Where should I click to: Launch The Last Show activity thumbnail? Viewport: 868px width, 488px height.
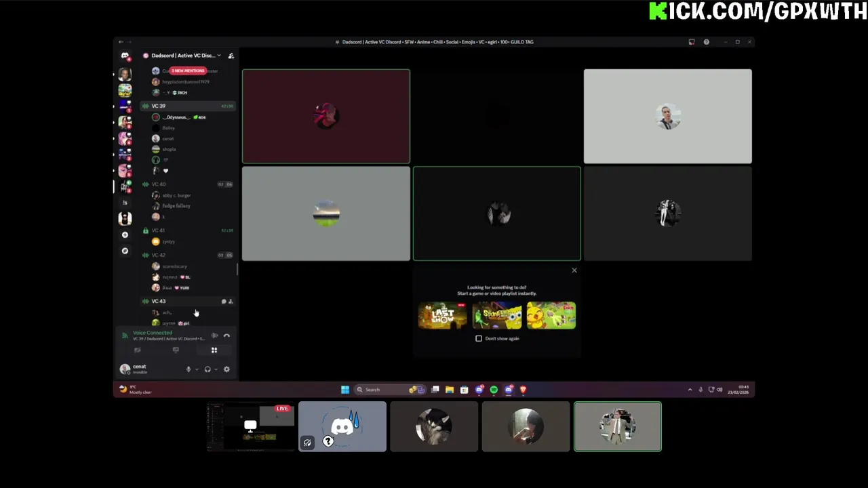point(442,315)
